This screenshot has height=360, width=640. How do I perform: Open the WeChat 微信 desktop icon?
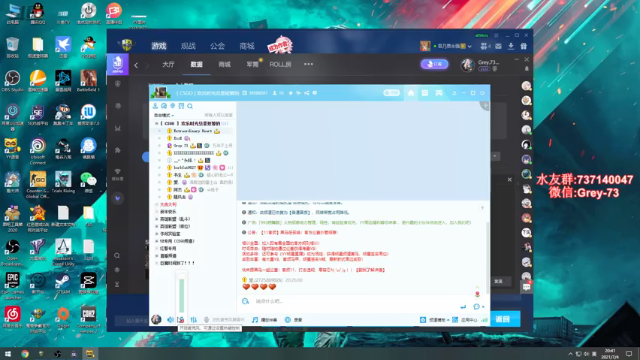(x=88, y=182)
